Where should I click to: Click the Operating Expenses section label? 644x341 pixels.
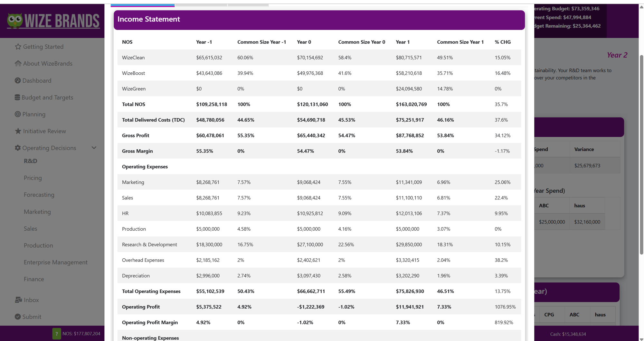(x=145, y=167)
